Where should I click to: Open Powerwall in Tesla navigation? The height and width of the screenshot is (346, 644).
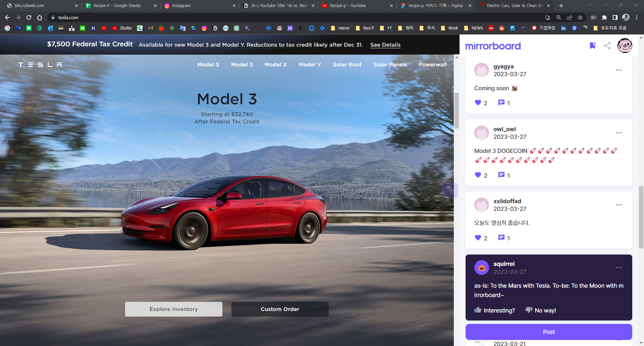pos(432,65)
